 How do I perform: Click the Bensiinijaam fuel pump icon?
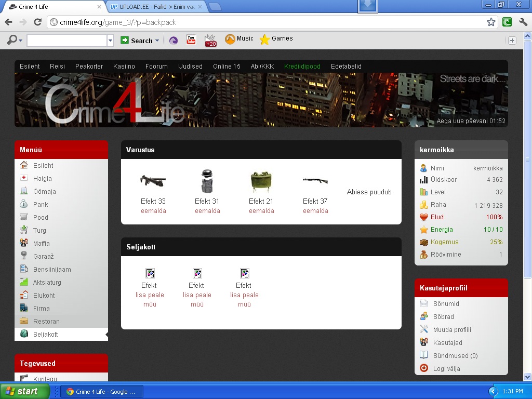point(24,269)
